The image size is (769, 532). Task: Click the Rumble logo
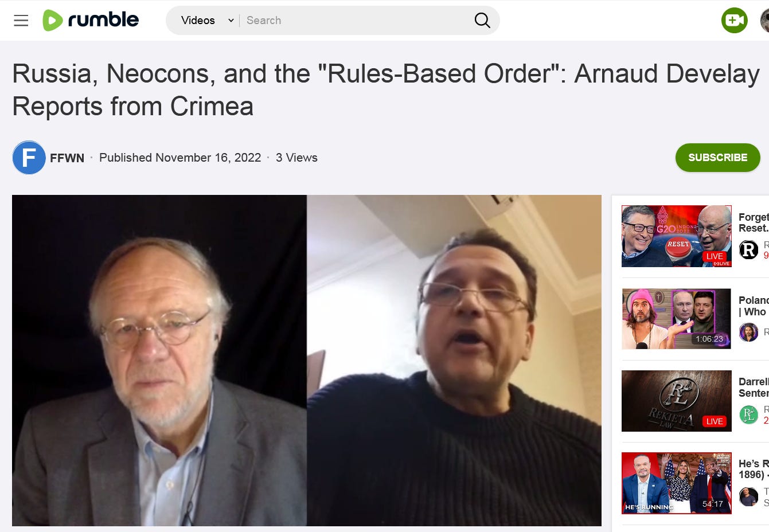click(91, 20)
